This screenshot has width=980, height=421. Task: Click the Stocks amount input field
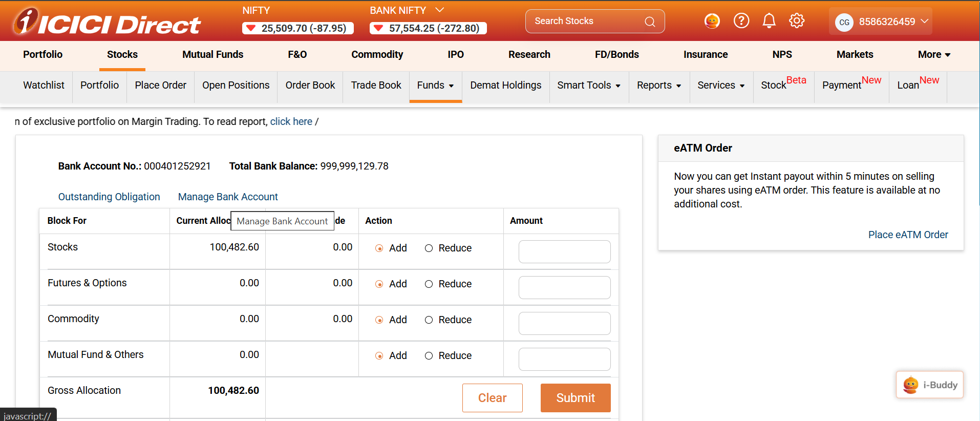[x=564, y=251]
